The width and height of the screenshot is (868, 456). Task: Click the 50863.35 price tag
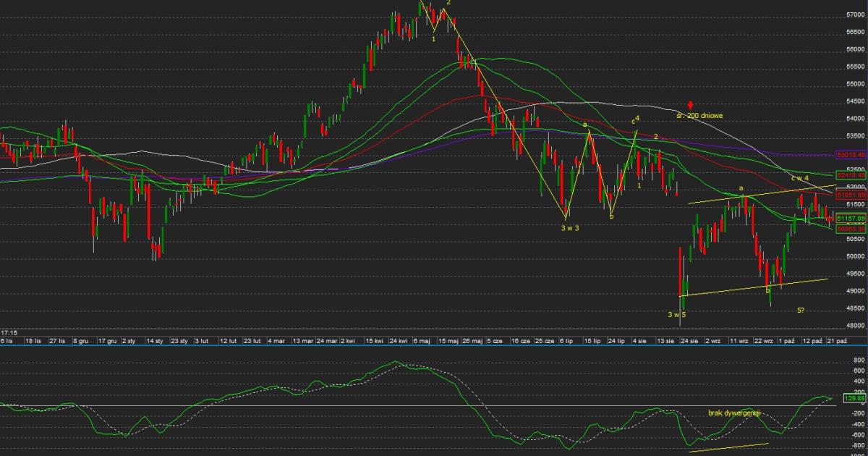tap(851, 229)
